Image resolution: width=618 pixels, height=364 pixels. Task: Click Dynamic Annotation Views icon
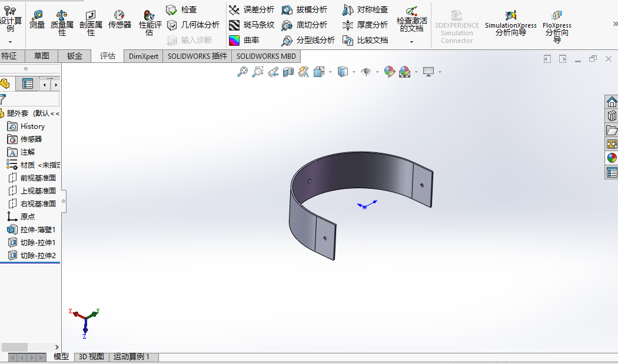pos(304,72)
